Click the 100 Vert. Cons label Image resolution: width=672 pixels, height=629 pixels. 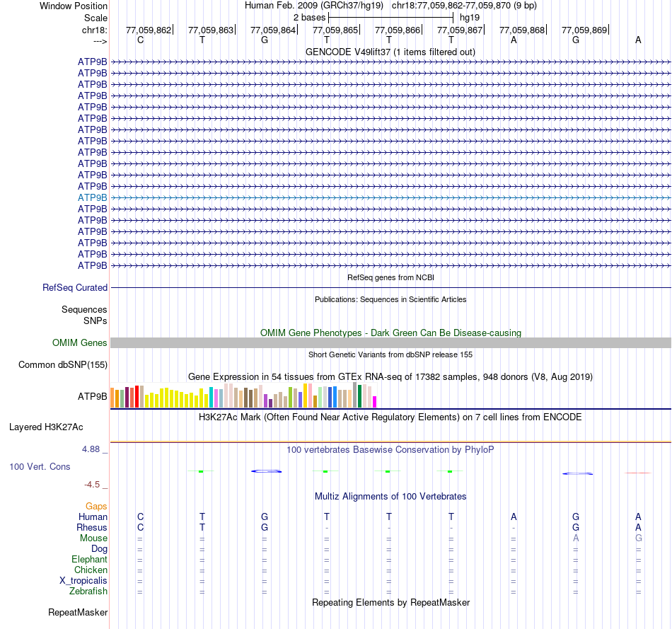[x=40, y=466]
